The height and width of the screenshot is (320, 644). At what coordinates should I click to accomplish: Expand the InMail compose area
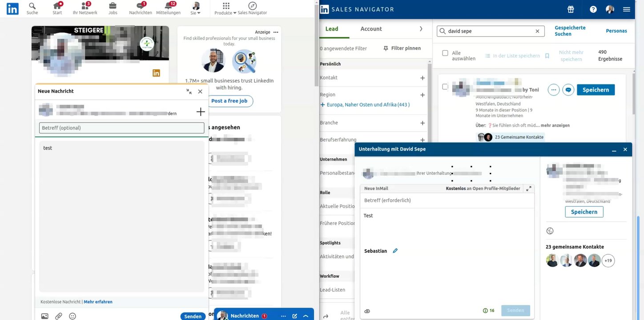click(528, 189)
